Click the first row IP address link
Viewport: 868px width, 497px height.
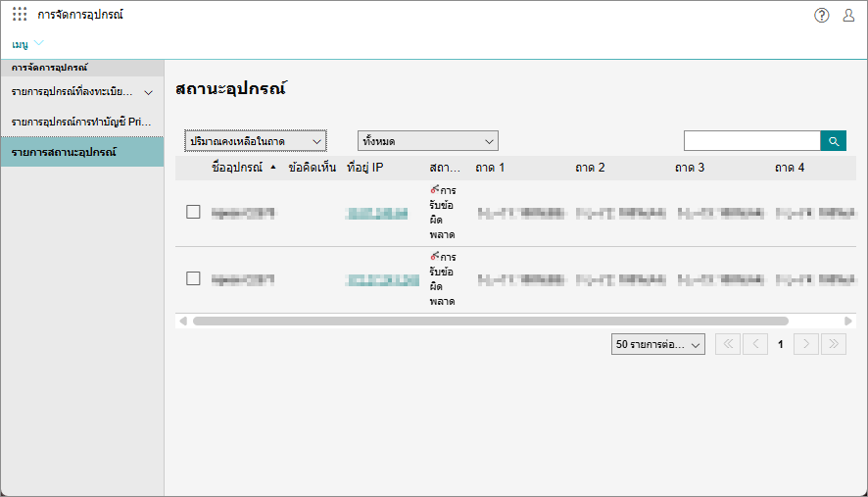pos(375,212)
